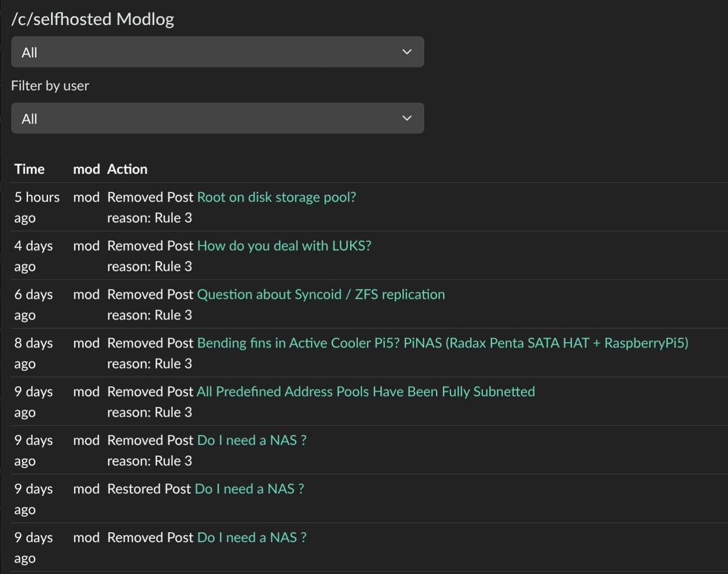The height and width of the screenshot is (574, 728).
Task: Open the bottom "Do I need a NAS ?" post
Action: click(x=251, y=537)
